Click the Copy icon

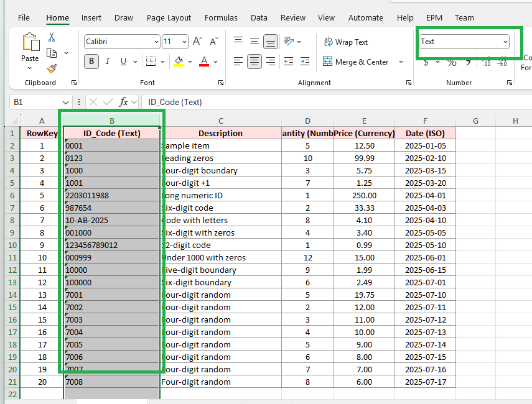click(x=52, y=52)
